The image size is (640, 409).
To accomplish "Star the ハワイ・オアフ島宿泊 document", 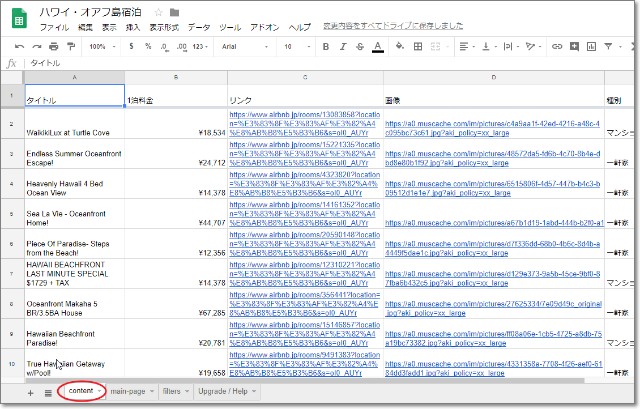I will pyautogui.click(x=158, y=12).
